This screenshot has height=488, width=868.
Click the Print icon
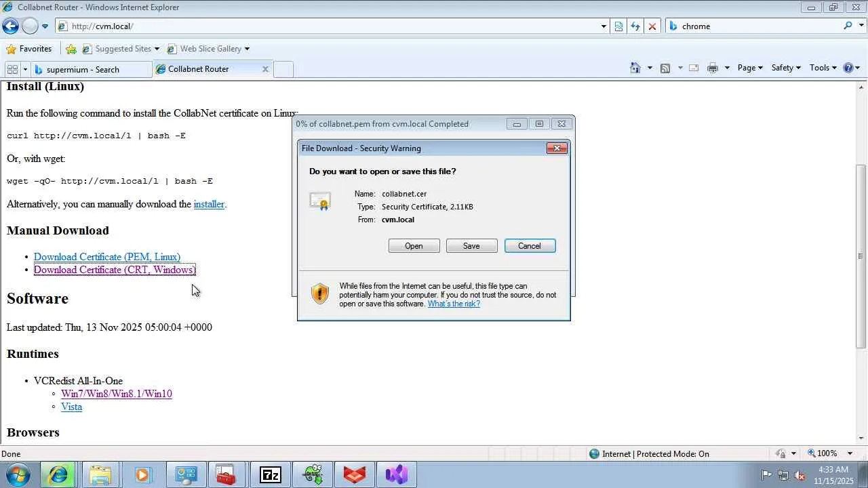tap(712, 68)
